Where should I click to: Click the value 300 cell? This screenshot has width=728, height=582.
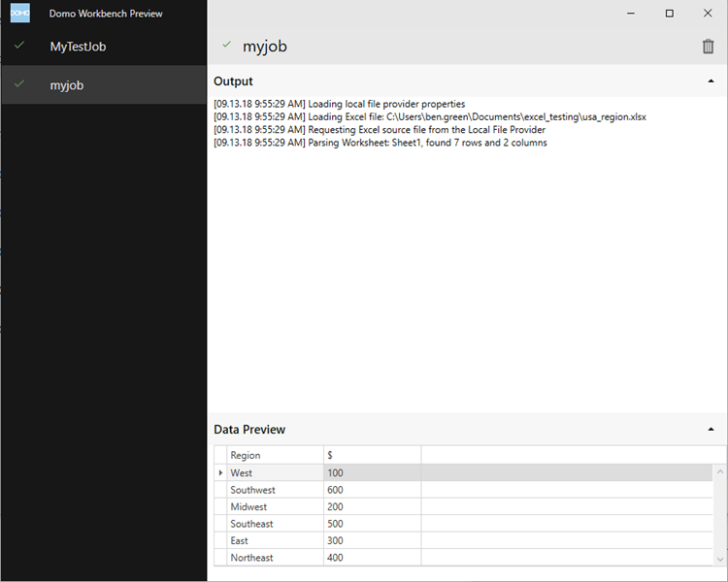click(x=373, y=540)
